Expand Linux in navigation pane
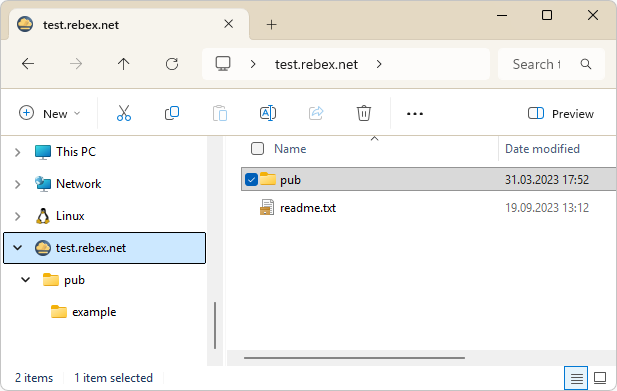The image size is (617, 391). coord(18,216)
